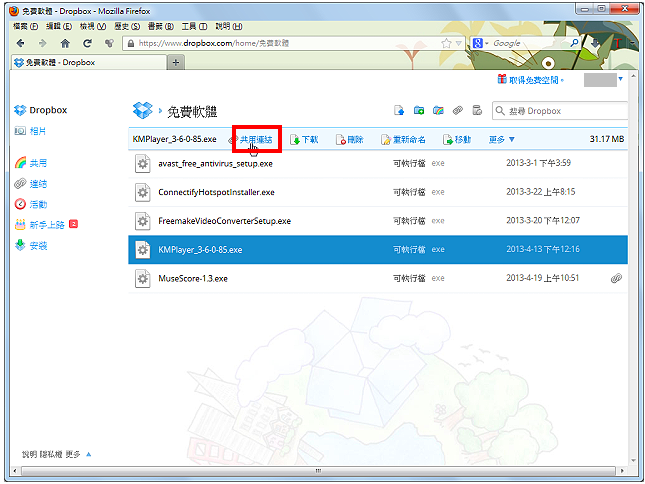Click the file icon of ConnectifyHotspotInstaller.exe

(142, 192)
